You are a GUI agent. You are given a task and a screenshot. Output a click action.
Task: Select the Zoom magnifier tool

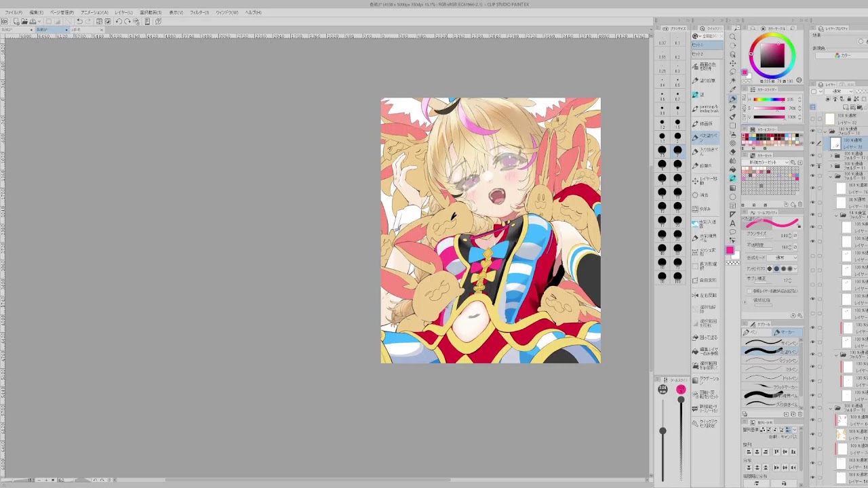point(732,37)
